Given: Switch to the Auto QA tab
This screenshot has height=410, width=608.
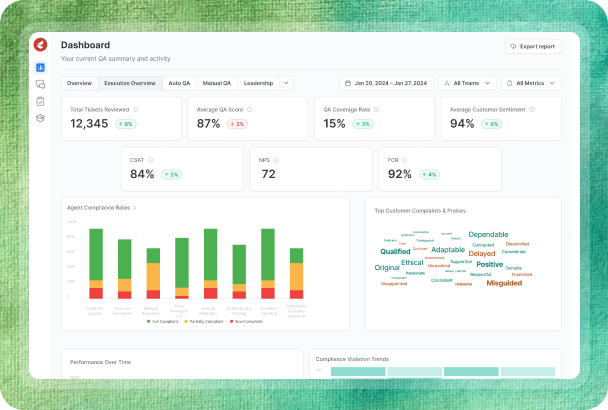Looking at the screenshot, I should [179, 83].
